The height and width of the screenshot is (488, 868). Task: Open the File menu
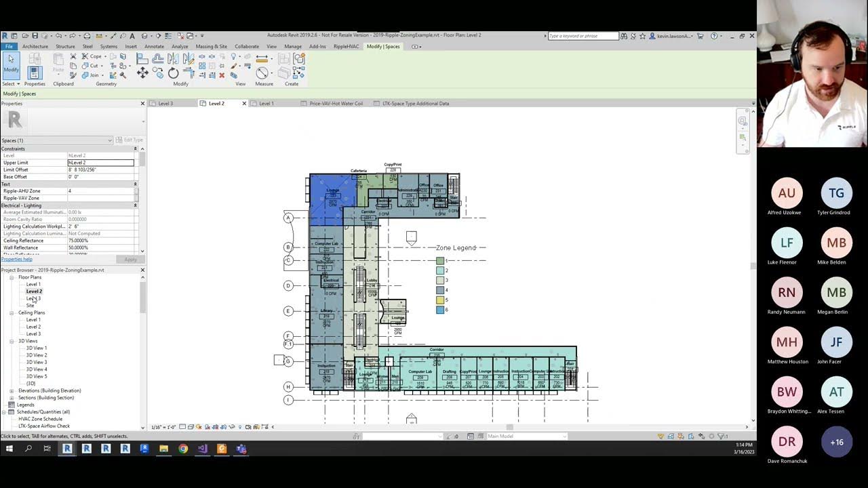click(9, 47)
